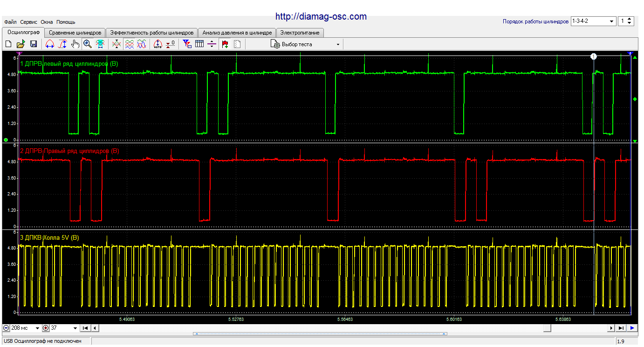Activate the hand pan tool
The width and height of the screenshot is (644, 347).
(75, 44)
